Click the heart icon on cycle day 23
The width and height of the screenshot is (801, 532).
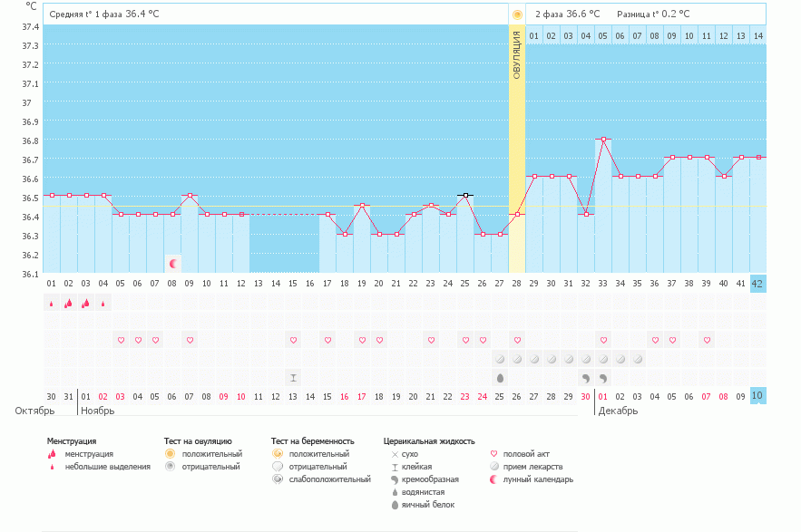point(431,340)
